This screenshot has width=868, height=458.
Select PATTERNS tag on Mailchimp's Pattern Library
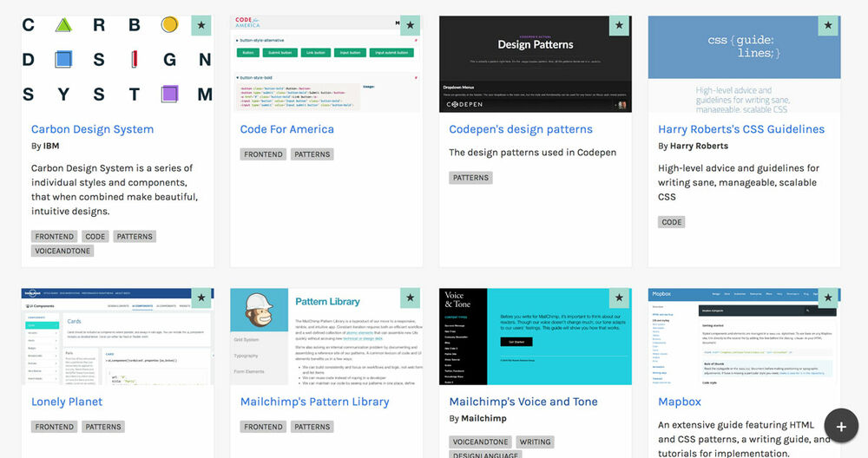[312, 427]
